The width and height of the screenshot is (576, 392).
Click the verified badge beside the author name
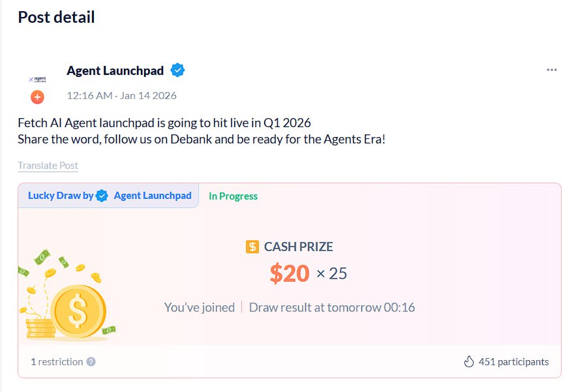[177, 70]
